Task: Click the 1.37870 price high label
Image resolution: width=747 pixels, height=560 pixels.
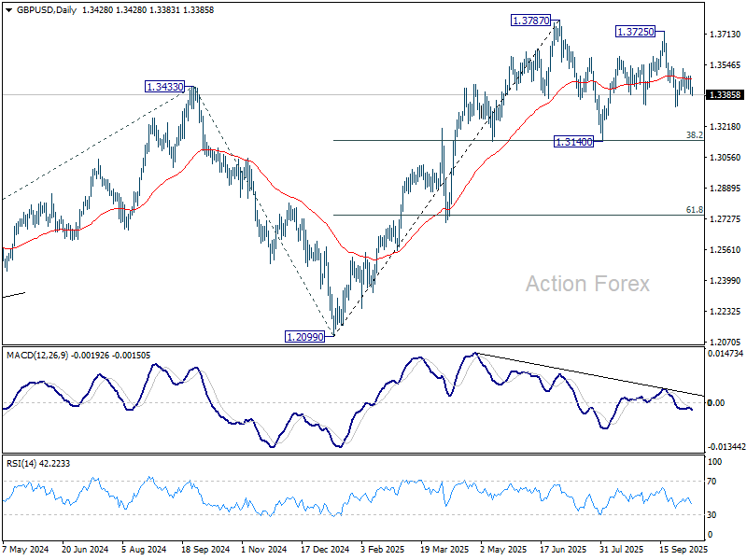Action: pos(530,21)
